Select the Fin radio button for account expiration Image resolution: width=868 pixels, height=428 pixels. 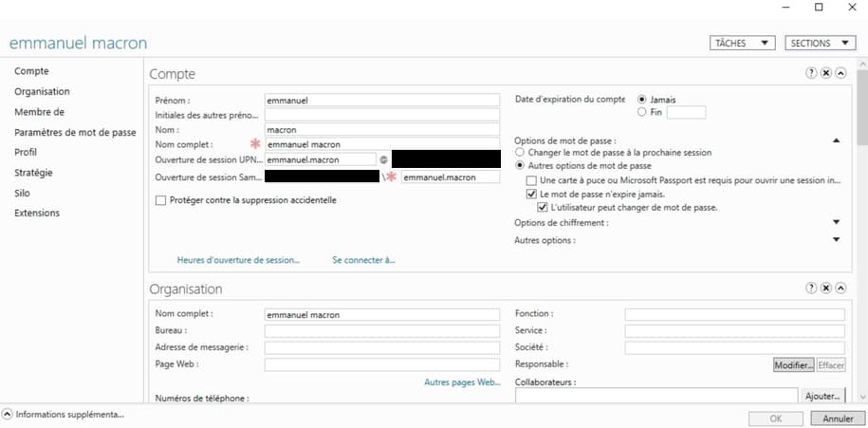643,112
